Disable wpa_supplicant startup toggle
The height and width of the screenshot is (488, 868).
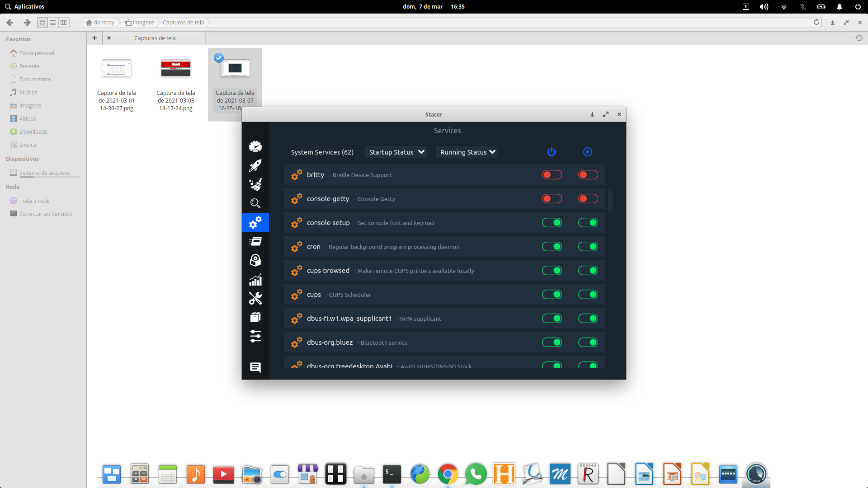tap(552, 319)
